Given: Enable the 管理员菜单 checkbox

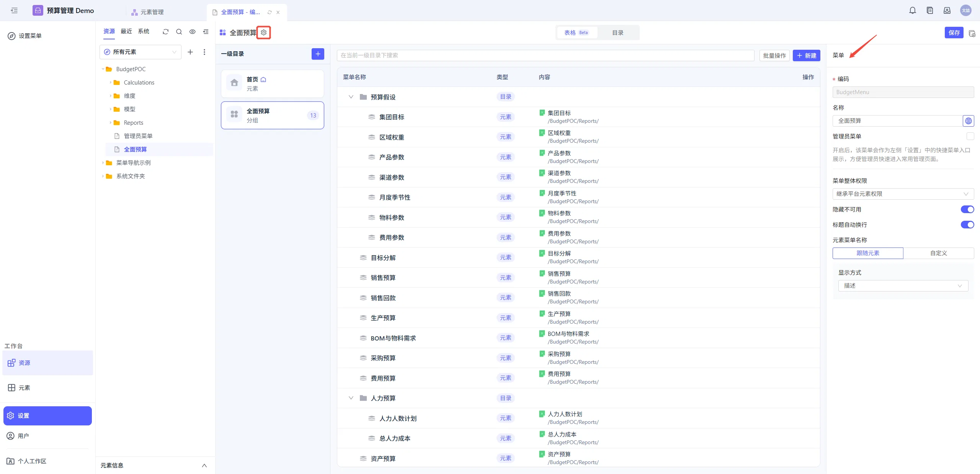Looking at the screenshot, I should pos(970,136).
